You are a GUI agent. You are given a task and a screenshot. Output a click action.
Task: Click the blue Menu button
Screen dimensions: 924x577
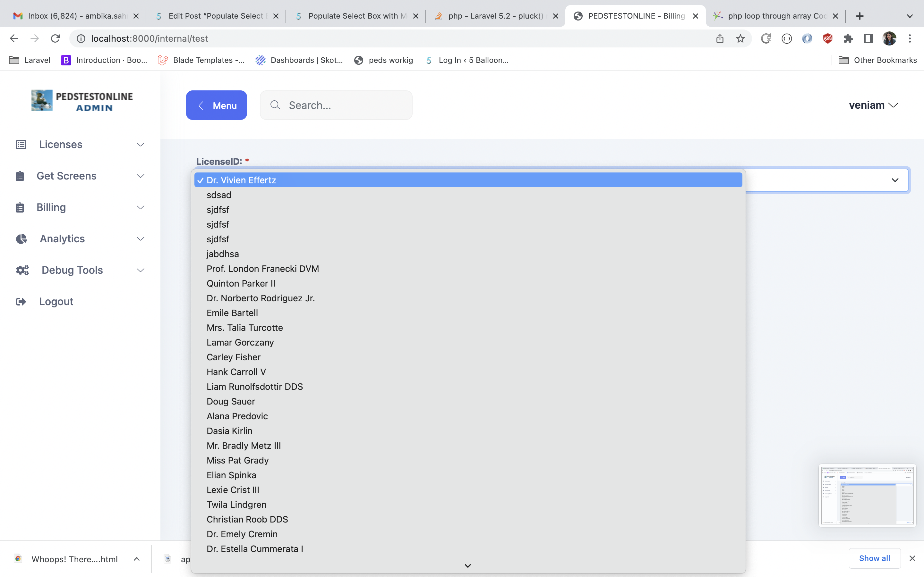[216, 105]
